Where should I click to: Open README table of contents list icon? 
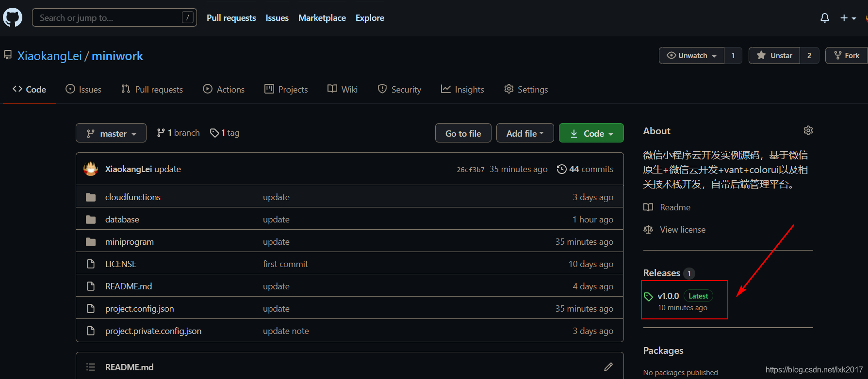coord(90,367)
